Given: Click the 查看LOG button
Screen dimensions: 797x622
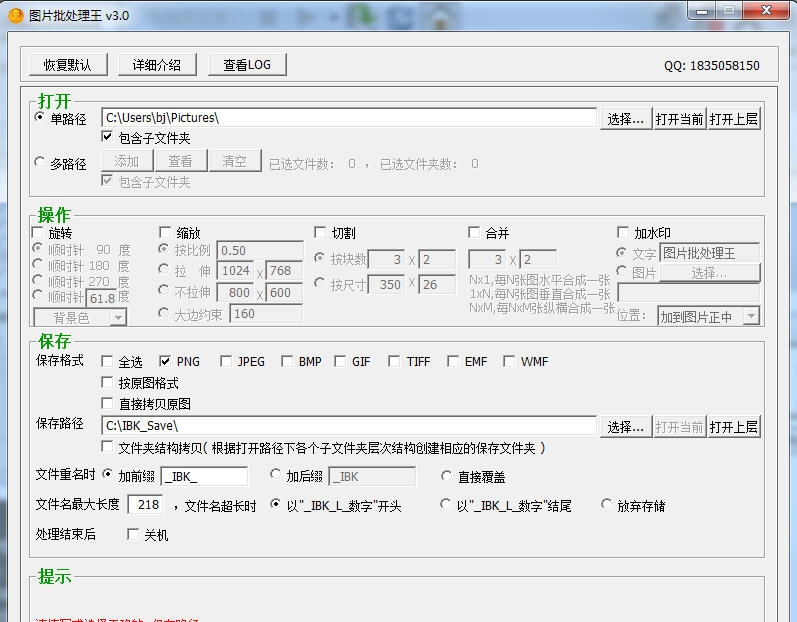Looking at the screenshot, I should (247, 65).
